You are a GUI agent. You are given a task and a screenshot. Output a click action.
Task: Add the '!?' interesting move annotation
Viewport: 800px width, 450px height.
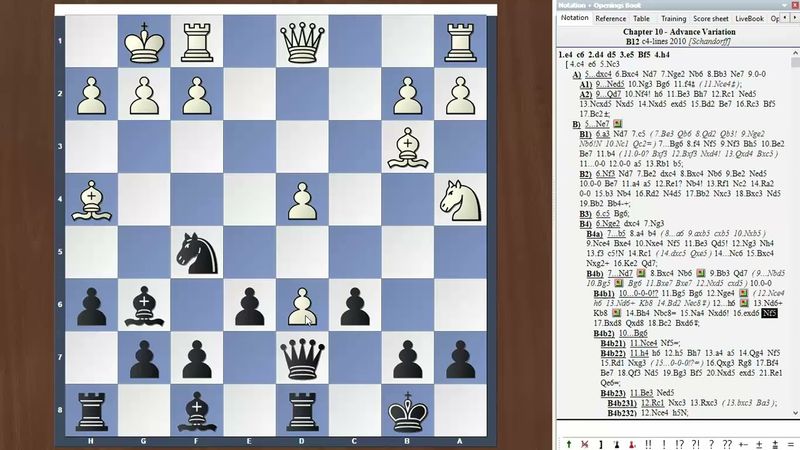pyautogui.click(x=682, y=443)
